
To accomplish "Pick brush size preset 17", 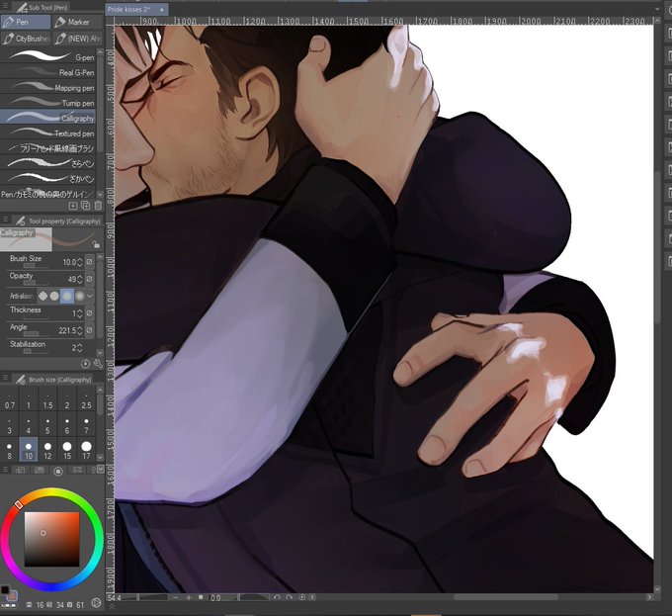I will [86, 450].
